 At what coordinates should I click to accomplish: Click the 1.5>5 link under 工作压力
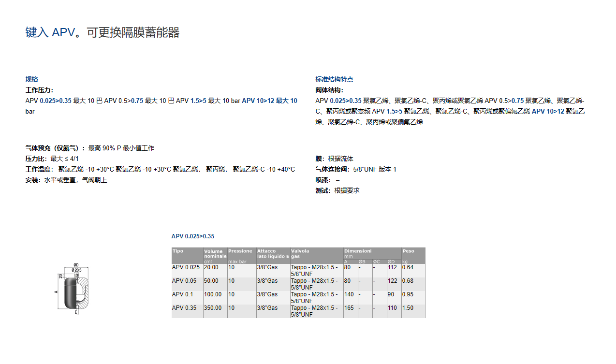(x=198, y=101)
